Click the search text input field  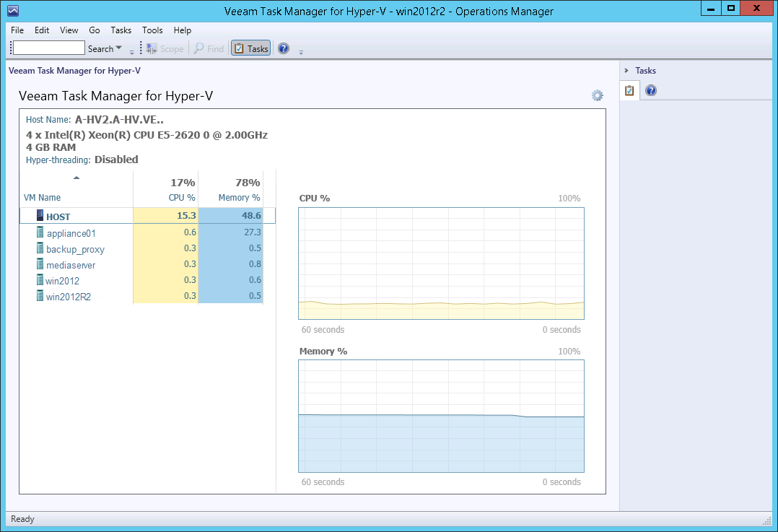coord(48,48)
